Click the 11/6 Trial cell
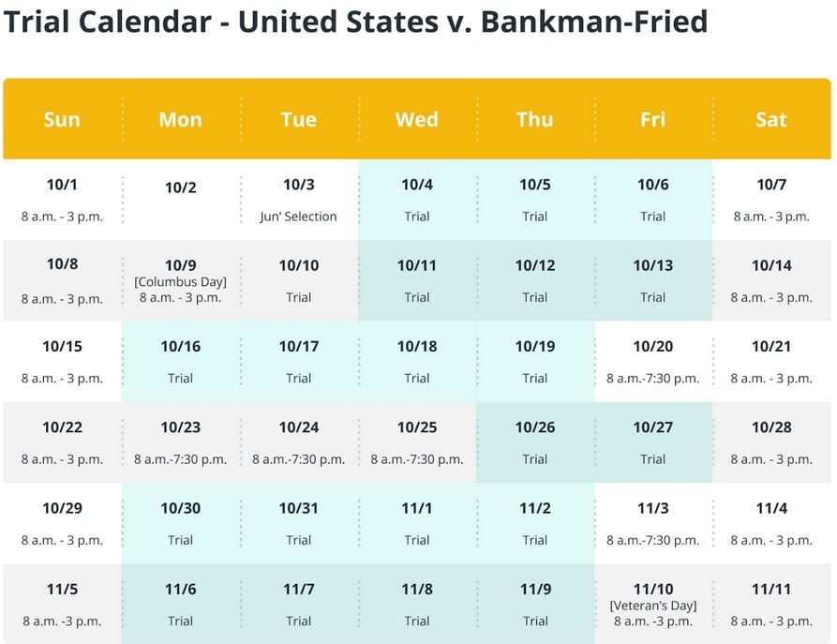837x644 pixels. [x=180, y=604]
